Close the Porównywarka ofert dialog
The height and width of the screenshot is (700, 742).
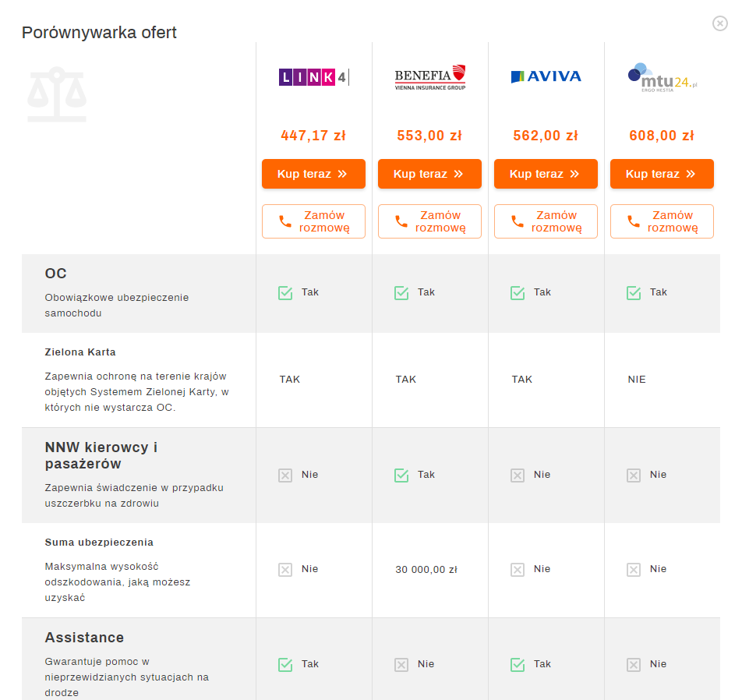pos(719,23)
